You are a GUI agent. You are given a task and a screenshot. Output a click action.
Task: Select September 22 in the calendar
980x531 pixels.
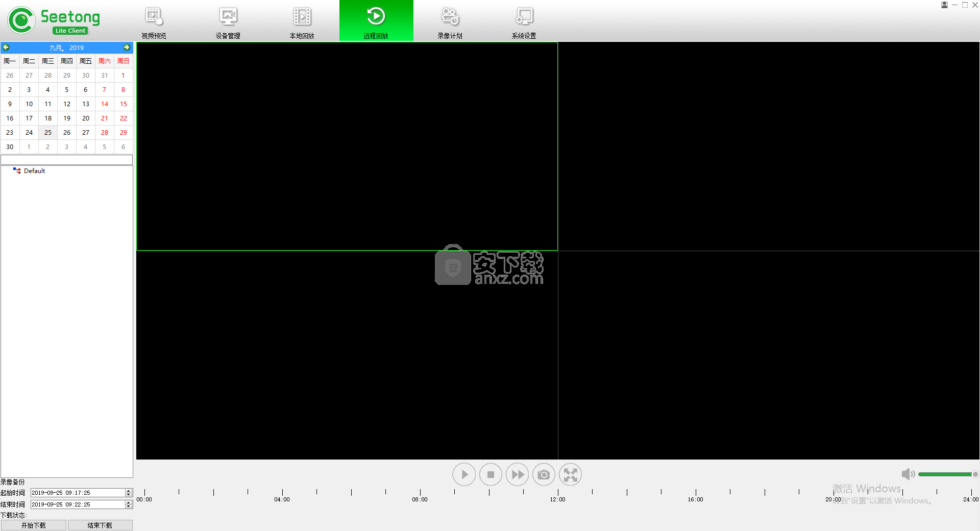[123, 118]
